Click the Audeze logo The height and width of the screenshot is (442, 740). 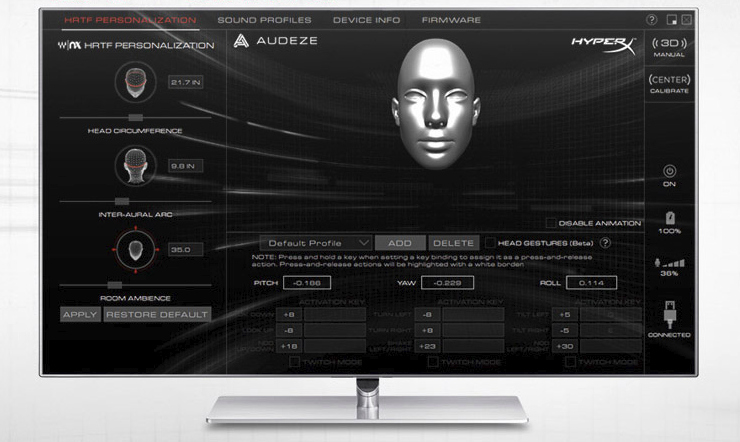coord(276,41)
